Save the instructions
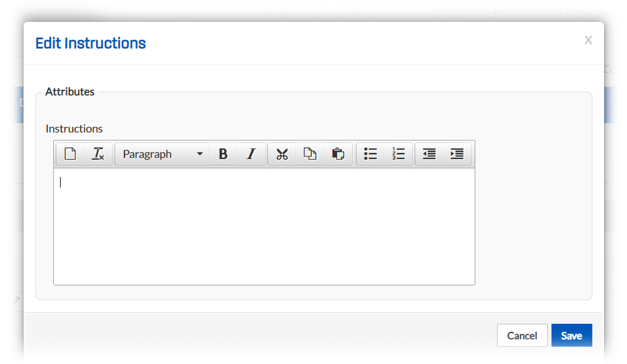The image size is (627, 364). coord(572,335)
